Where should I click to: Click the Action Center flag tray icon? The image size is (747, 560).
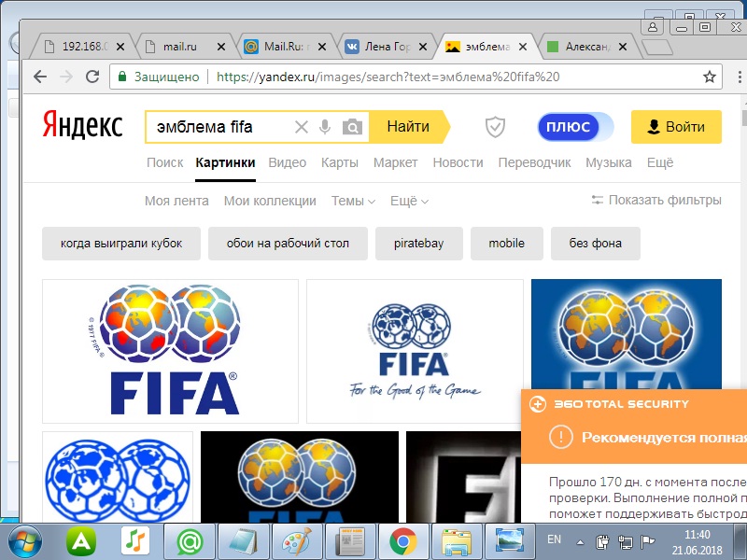pyautogui.click(x=647, y=541)
